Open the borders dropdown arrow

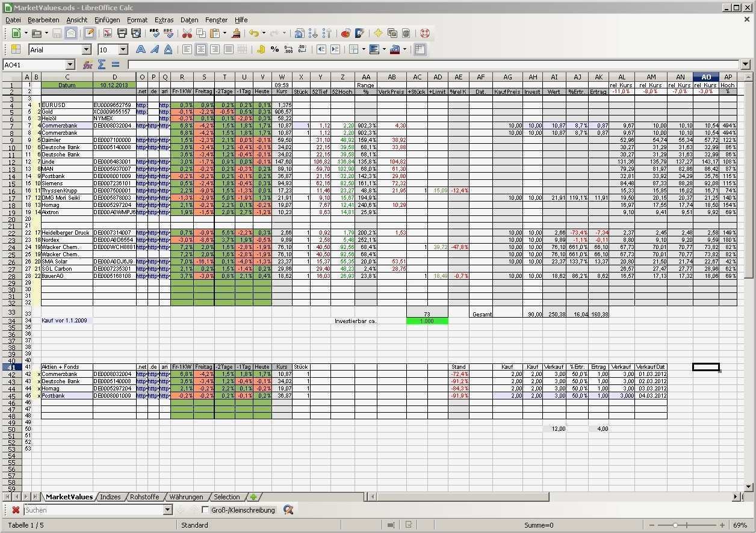point(364,49)
